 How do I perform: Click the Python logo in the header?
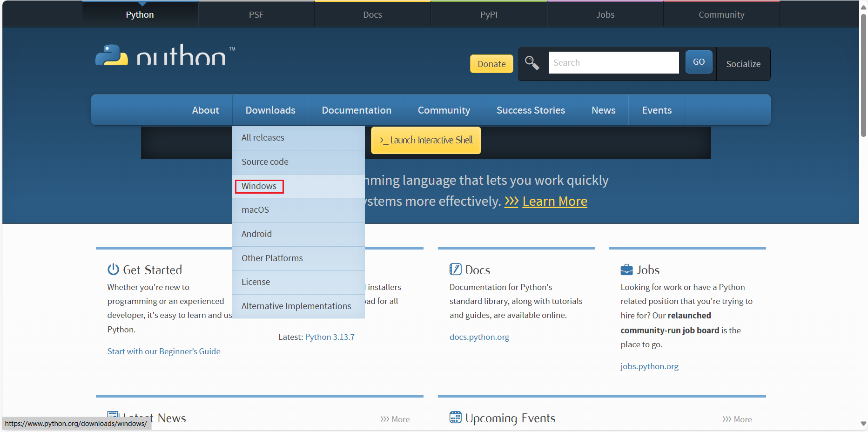165,55
